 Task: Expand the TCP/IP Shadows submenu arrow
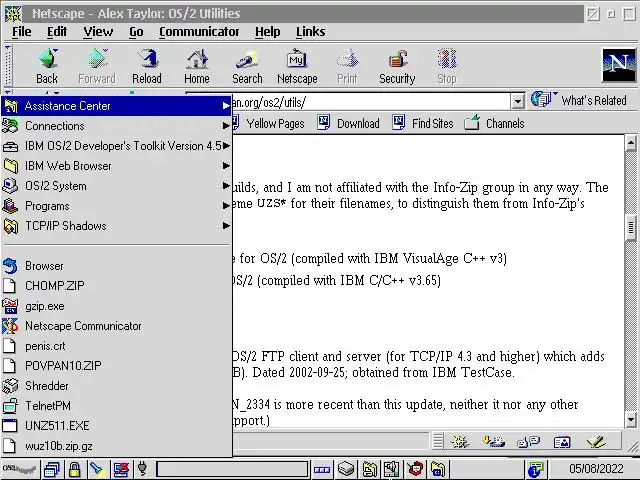tap(226, 226)
